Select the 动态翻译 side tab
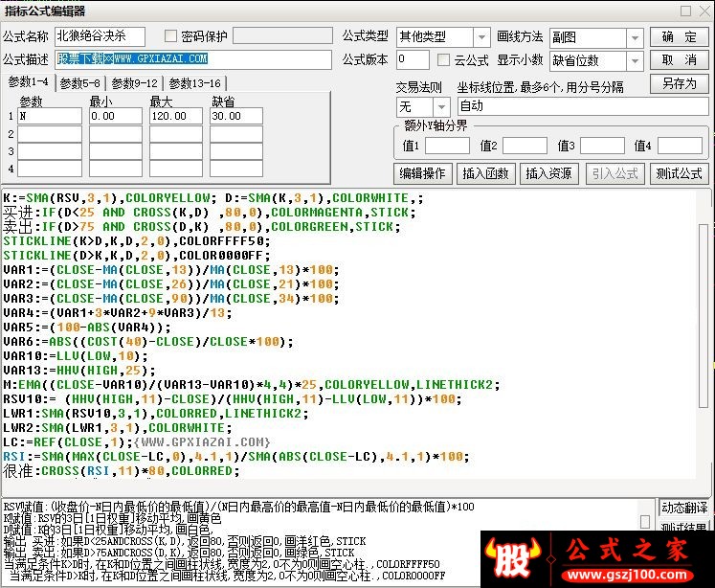The height and width of the screenshot is (588, 715). [x=683, y=509]
